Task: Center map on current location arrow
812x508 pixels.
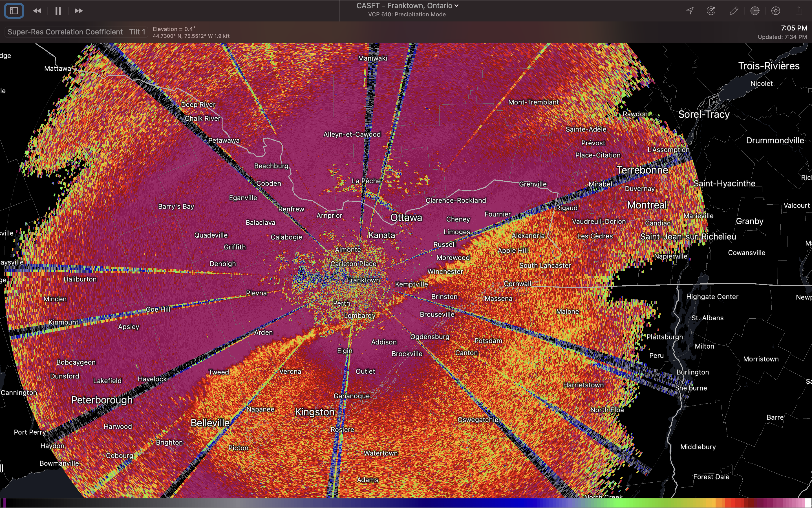Action: coord(690,11)
